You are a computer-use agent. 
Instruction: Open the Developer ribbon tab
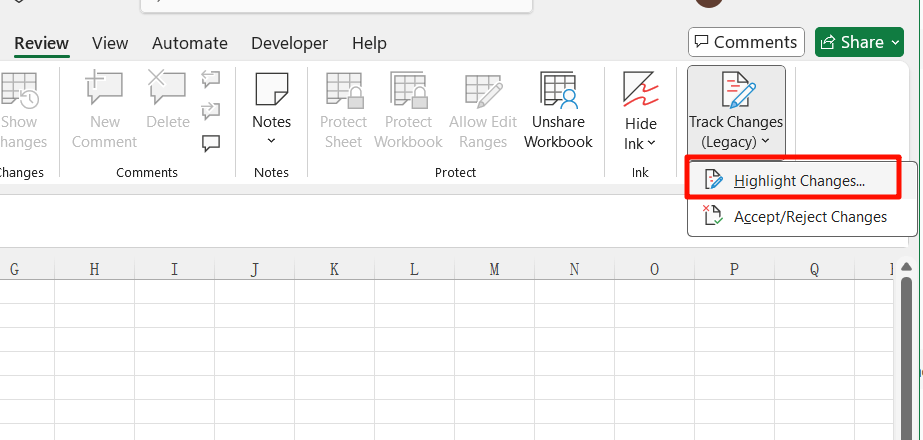click(290, 43)
